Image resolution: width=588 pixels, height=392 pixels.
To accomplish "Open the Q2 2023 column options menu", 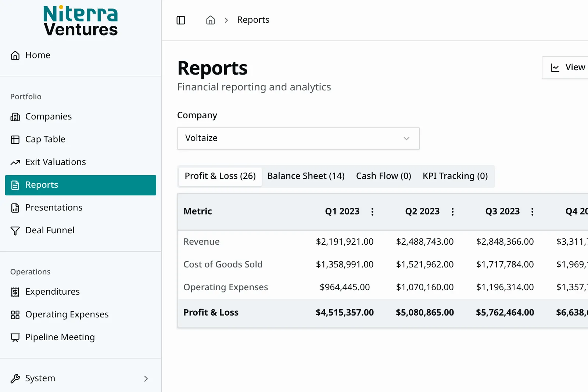I will tap(452, 212).
